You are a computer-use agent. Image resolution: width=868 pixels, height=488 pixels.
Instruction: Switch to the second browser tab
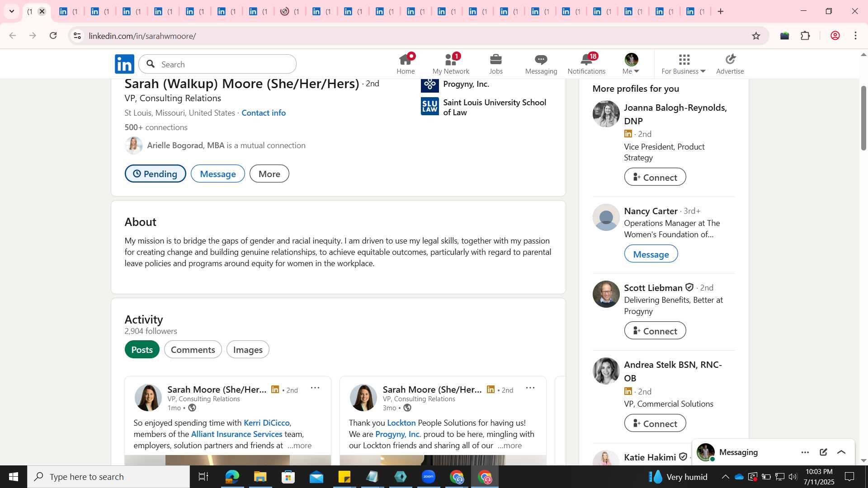point(68,11)
